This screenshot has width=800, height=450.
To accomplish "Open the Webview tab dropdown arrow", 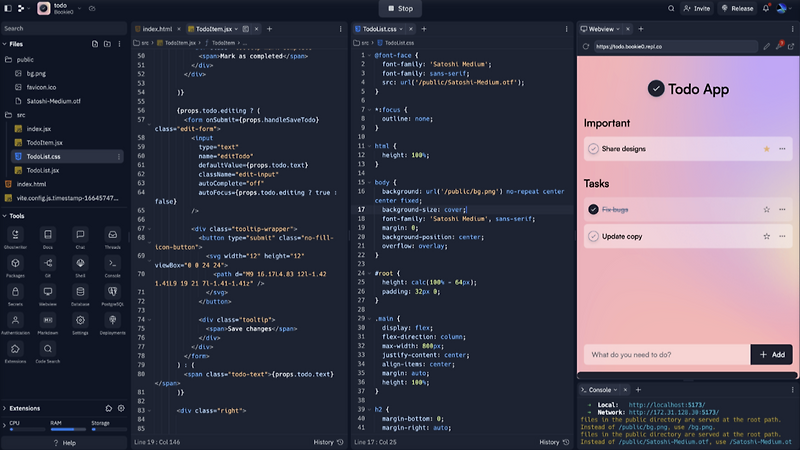I will [x=618, y=29].
